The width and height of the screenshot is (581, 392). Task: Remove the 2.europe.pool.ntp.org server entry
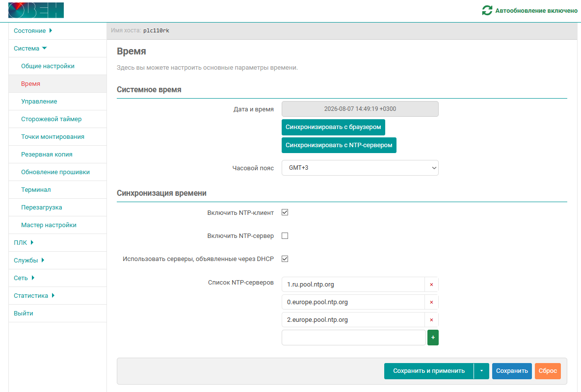tap(431, 320)
